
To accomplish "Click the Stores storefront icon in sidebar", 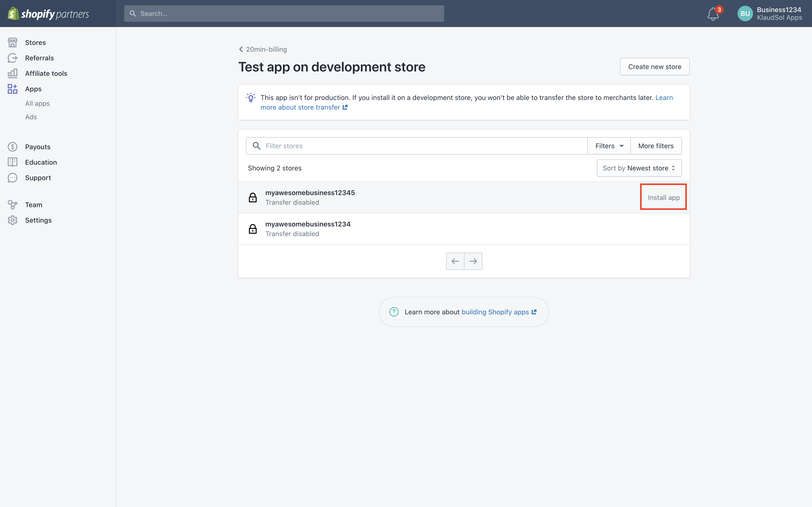I will pyautogui.click(x=12, y=42).
